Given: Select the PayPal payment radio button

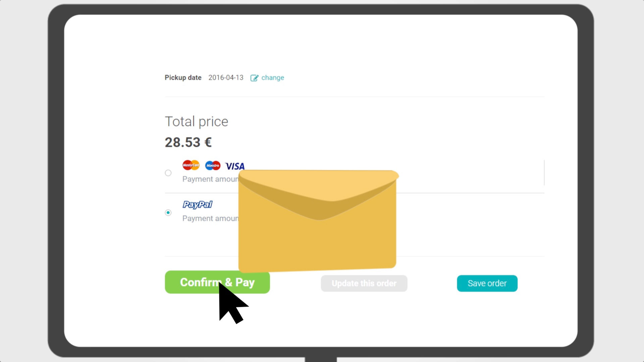Looking at the screenshot, I should pyautogui.click(x=168, y=213).
